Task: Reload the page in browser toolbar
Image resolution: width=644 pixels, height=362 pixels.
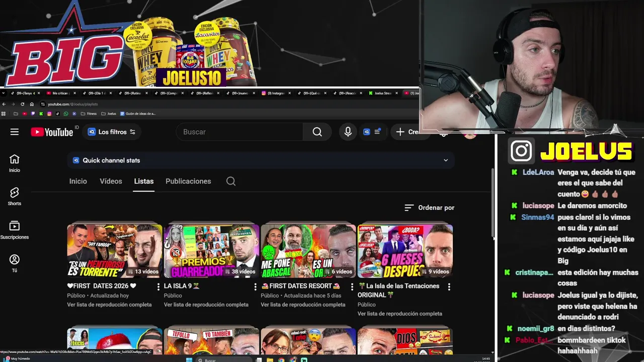Action: tap(22, 104)
